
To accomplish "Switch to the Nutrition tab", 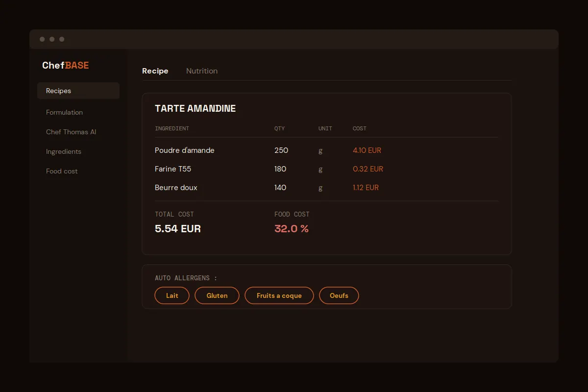I will point(202,71).
